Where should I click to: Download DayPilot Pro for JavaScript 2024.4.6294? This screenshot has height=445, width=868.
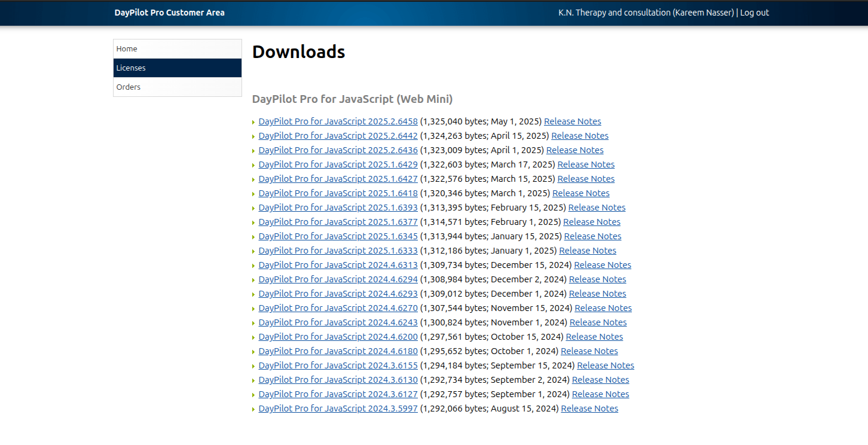point(338,279)
